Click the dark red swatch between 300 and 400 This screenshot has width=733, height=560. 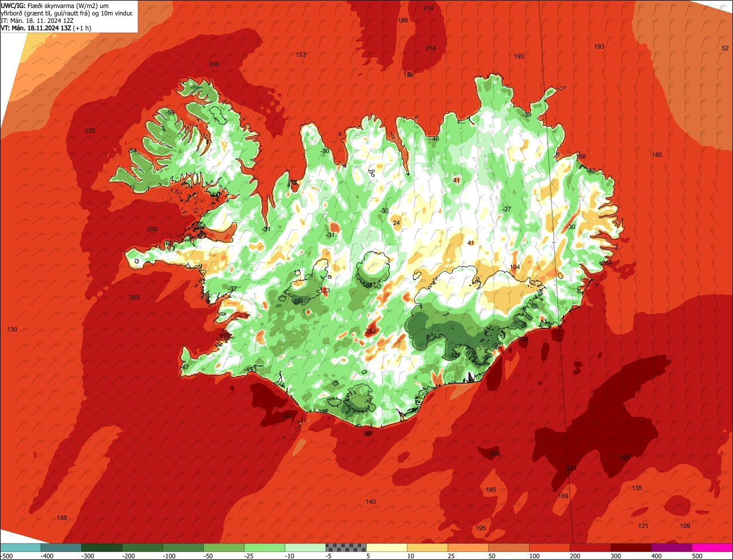pyautogui.click(x=630, y=547)
